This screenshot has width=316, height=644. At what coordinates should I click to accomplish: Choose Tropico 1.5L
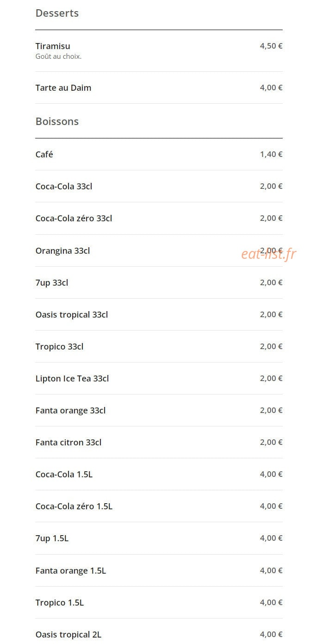[159, 602]
